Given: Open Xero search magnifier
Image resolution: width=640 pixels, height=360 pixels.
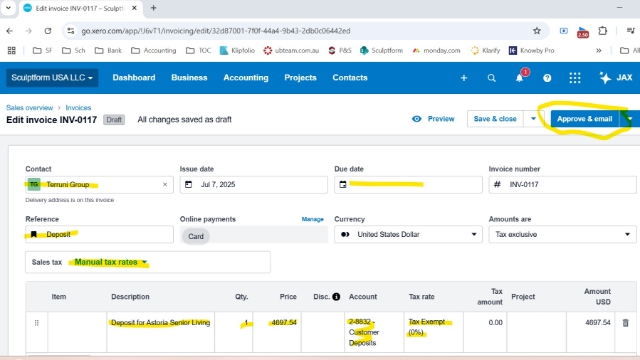Looking at the screenshot, I should coord(491,78).
